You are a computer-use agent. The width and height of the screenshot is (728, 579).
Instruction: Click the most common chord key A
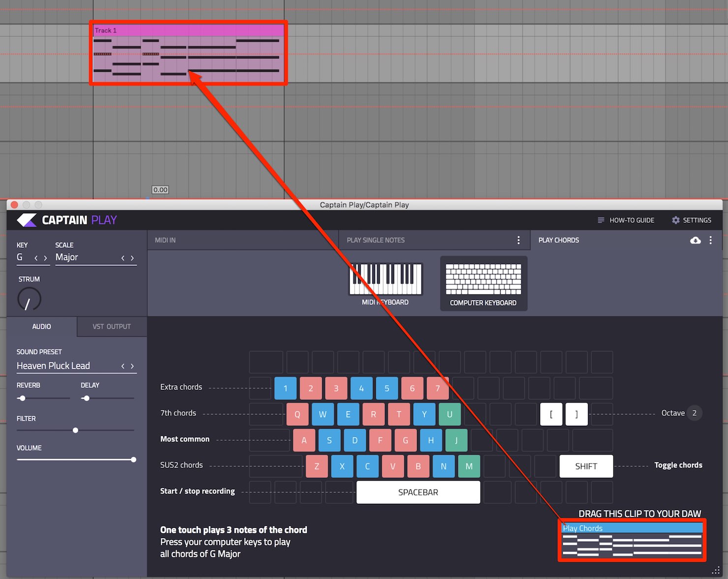click(x=304, y=440)
